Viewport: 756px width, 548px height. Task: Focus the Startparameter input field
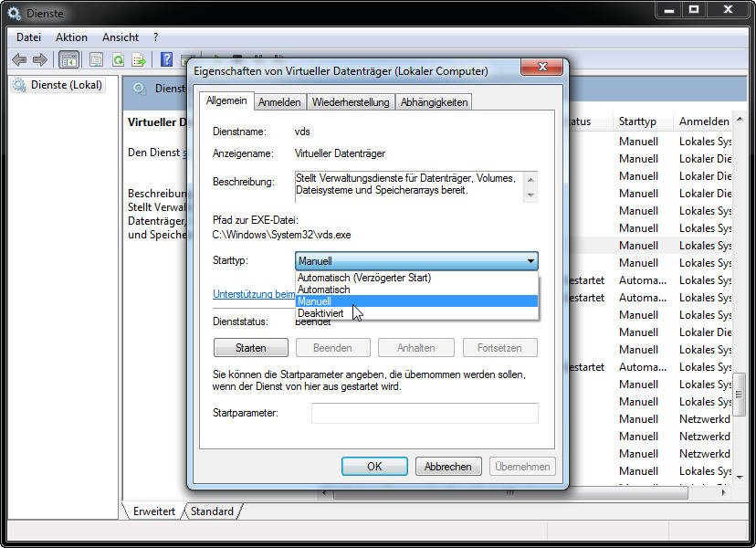425,414
